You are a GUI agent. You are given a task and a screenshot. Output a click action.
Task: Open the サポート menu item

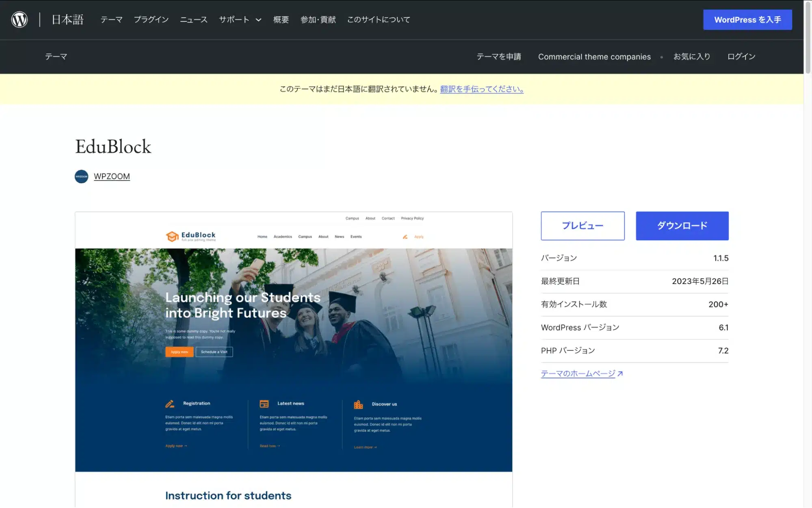234,20
